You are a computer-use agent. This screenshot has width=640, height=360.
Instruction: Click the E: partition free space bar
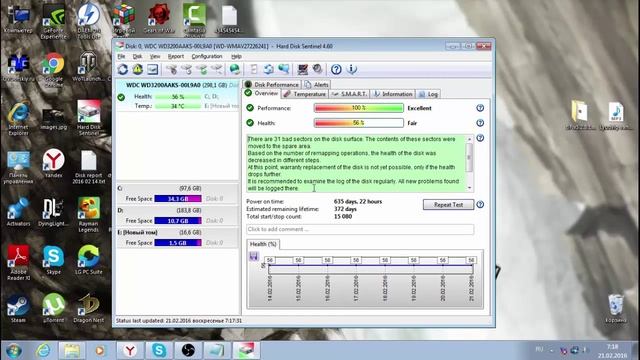[178, 243]
